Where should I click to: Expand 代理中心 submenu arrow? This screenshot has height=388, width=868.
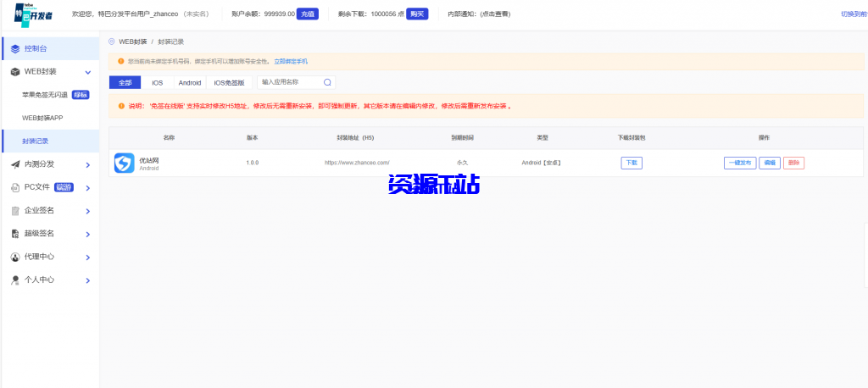(88, 258)
